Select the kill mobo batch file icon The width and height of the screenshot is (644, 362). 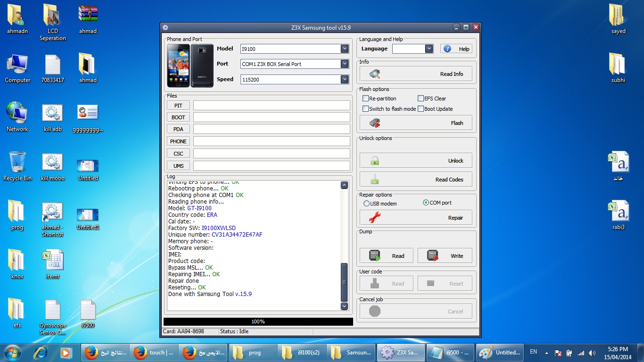53,166
